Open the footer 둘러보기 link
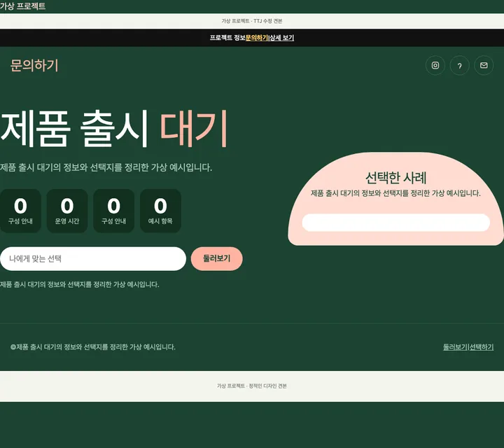504x448 pixels. pos(455,347)
